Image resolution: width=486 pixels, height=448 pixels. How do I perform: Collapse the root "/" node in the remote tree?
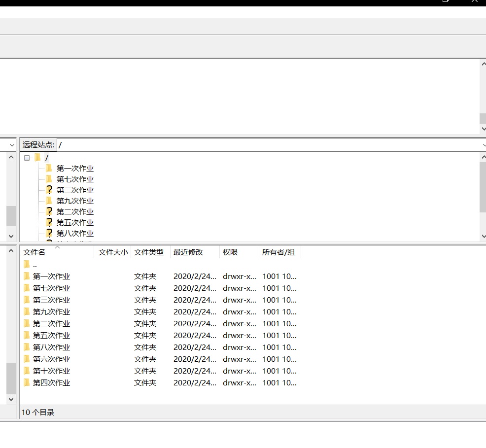point(27,158)
